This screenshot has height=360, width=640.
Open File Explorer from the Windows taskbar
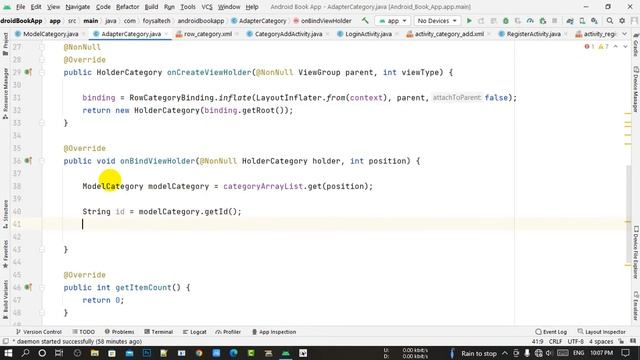click(95, 353)
